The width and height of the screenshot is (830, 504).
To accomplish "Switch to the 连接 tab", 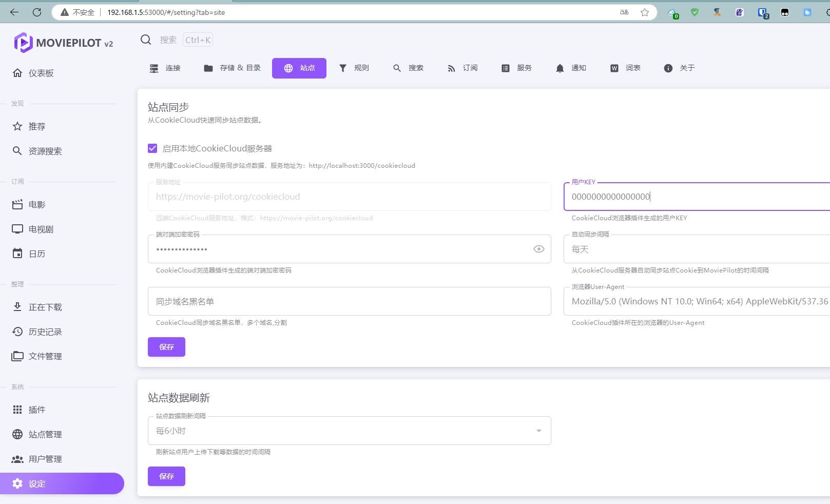I will pos(165,68).
